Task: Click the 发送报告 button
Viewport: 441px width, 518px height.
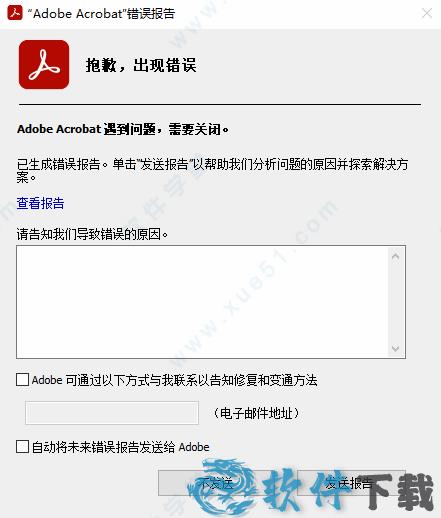Action: click(351, 483)
